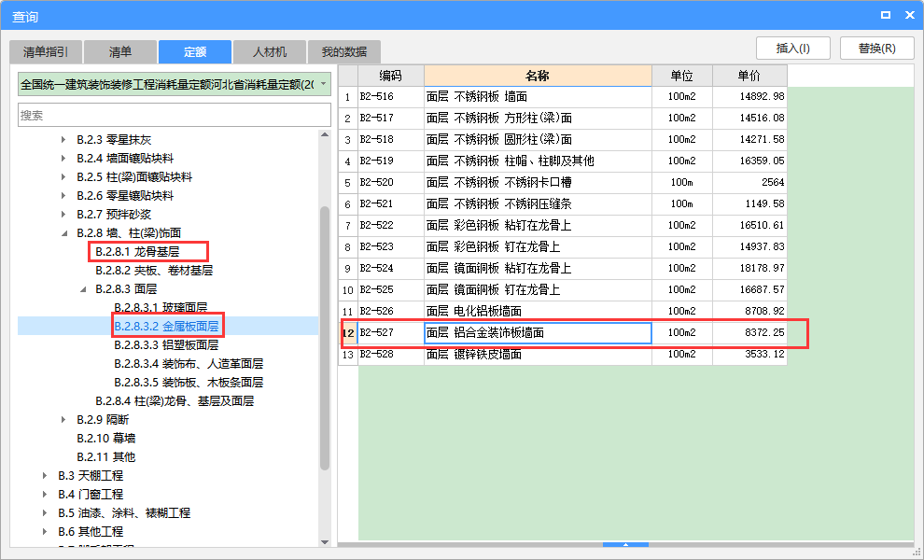
Task: Click the 名称 column header
Action: pyautogui.click(x=538, y=76)
